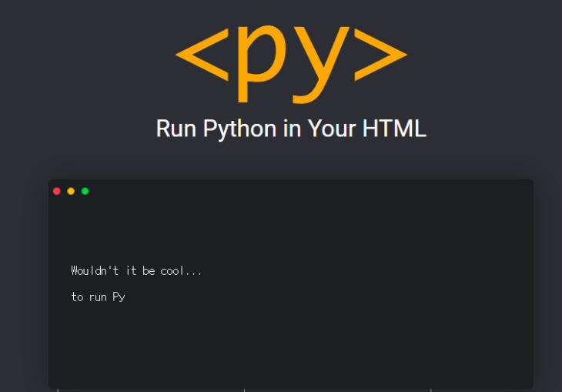
Task: Click the green dot in terminal window
Action: click(85, 191)
